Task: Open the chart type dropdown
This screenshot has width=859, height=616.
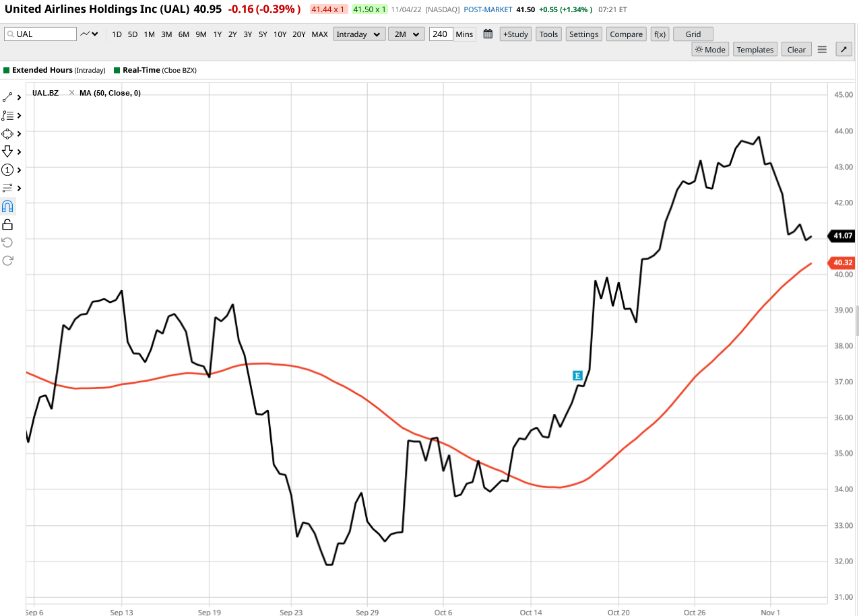Action: pyautogui.click(x=90, y=34)
